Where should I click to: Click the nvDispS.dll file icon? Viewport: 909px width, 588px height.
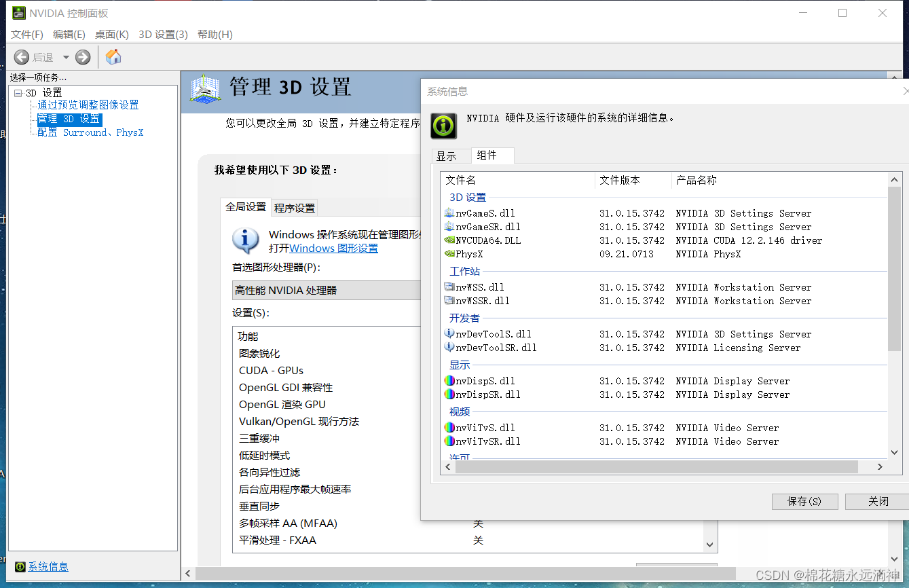[x=449, y=381]
